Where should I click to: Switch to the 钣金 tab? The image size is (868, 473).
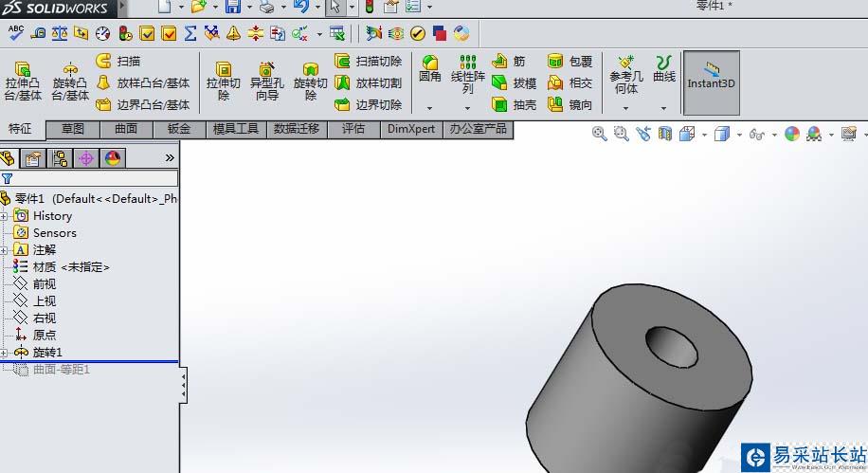tap(179, 129)
